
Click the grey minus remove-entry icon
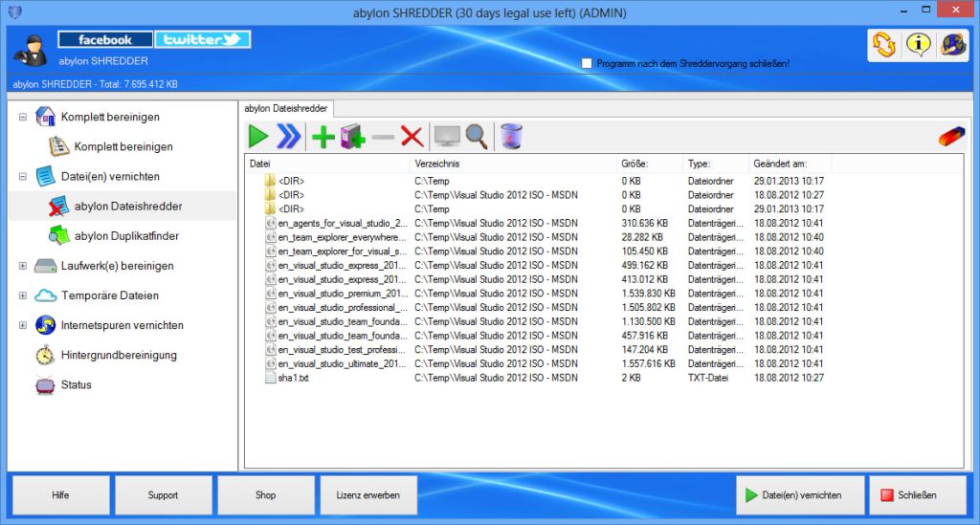point(383,137)
